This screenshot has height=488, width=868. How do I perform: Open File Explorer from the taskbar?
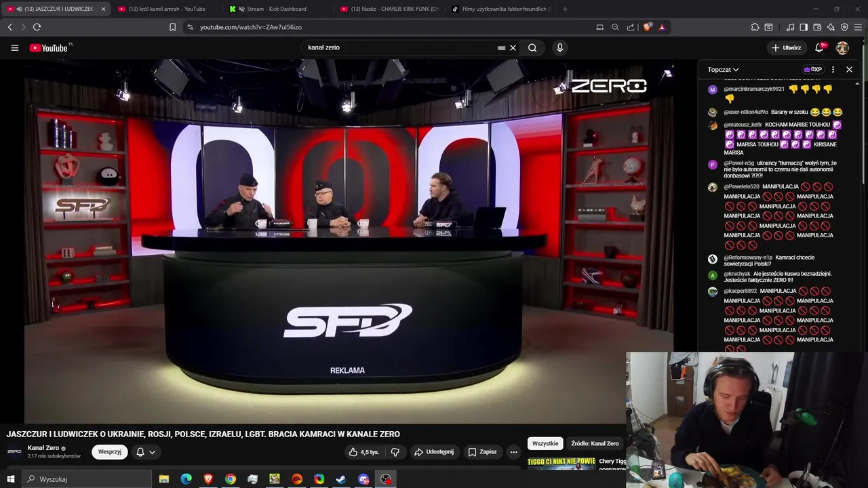(164, 479)
